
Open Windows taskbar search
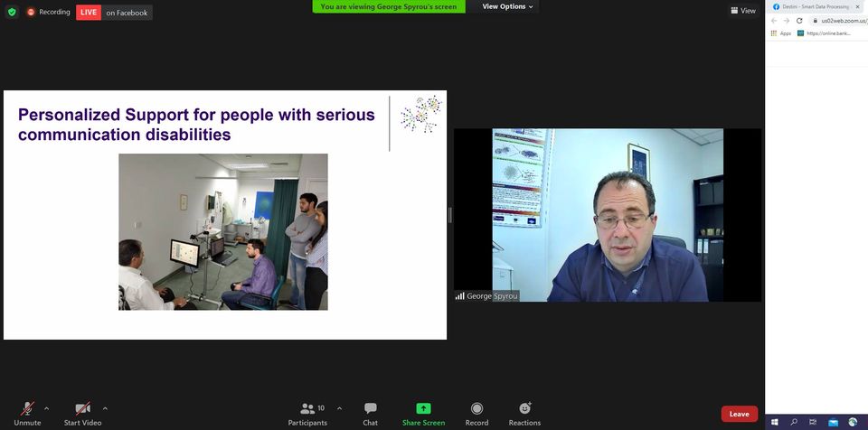(x=794, y=422)
